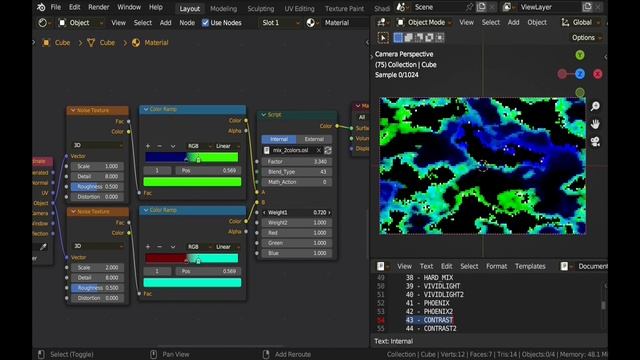The image size is (640, 360).
Task: Open top Color Ramp RGB mode dropdown
Action: tap(199, 146)
